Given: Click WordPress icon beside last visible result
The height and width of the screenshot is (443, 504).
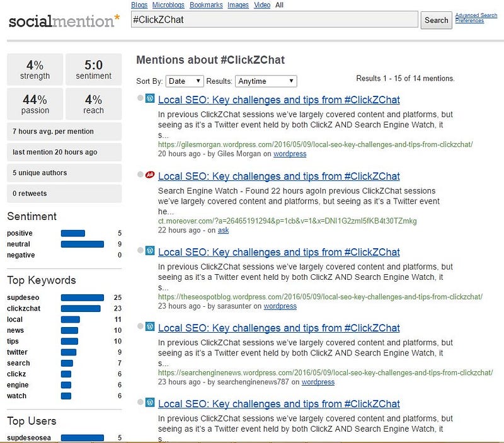Looking at the screenshot, I should point(150,402).
